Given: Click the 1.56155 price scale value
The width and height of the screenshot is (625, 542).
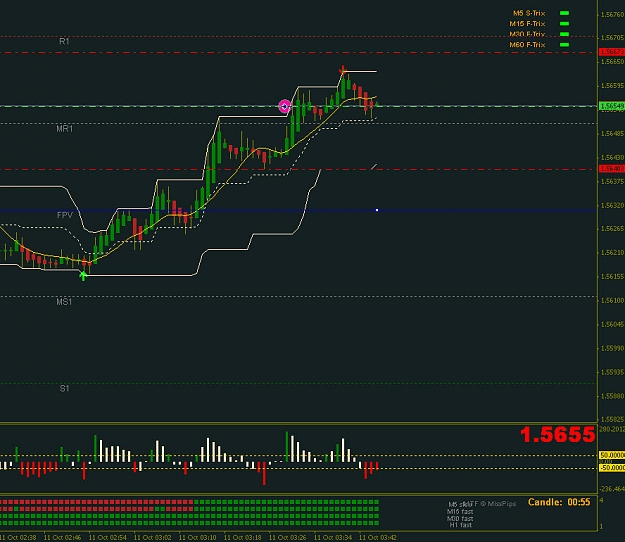Looking at the screenshot, I should [612, 277].
